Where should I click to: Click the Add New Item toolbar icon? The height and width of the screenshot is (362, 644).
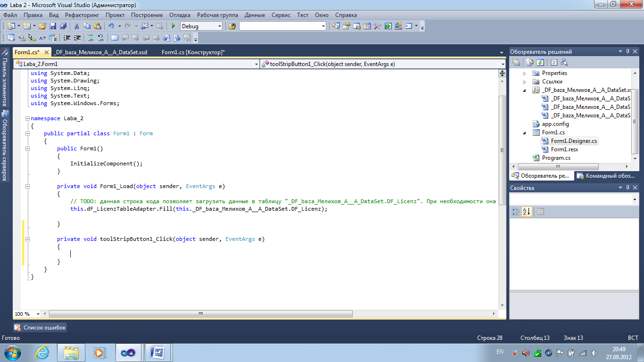tap(27, 26)
